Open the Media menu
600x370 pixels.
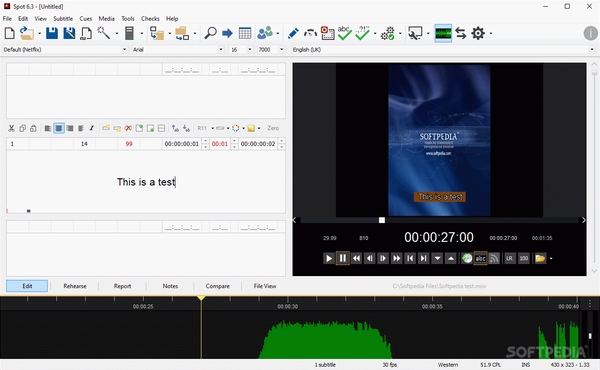(x=106, y=18)
